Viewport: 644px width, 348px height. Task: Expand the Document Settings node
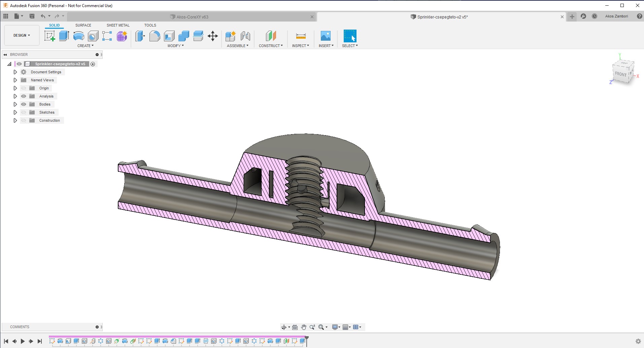point(15,72)
